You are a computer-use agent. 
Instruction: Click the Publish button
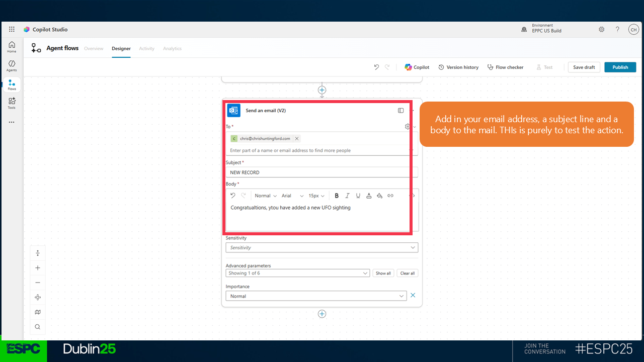[620, 67]
